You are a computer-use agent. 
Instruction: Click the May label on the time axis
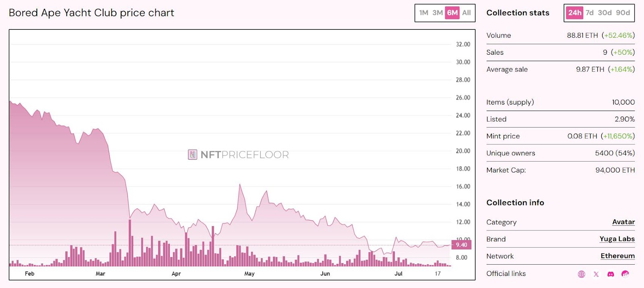pyautogui.click(x=250, y=274)
